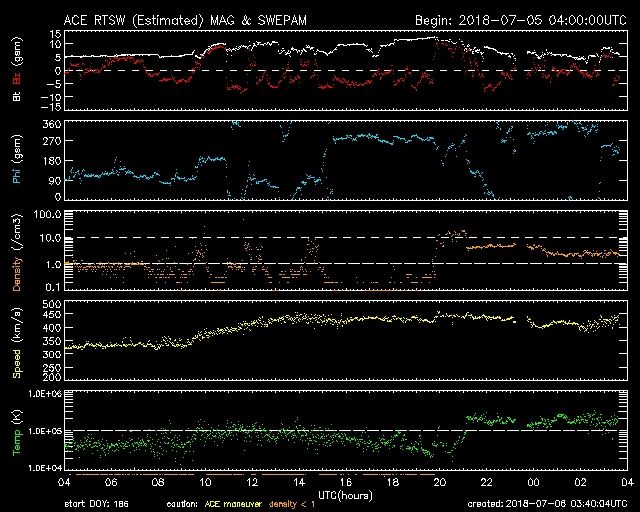
Task: Click the '360' tick on Phi axis
Action: (52, 124)
